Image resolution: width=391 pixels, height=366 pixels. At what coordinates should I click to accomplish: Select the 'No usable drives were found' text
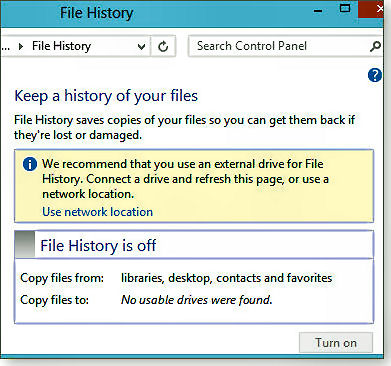197,300
